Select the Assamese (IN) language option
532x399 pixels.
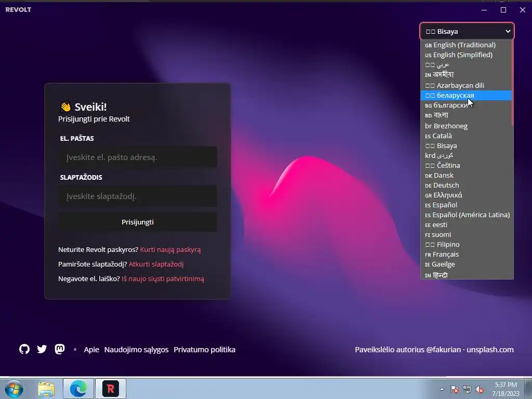pyautogui.click(x=466, y=75)
